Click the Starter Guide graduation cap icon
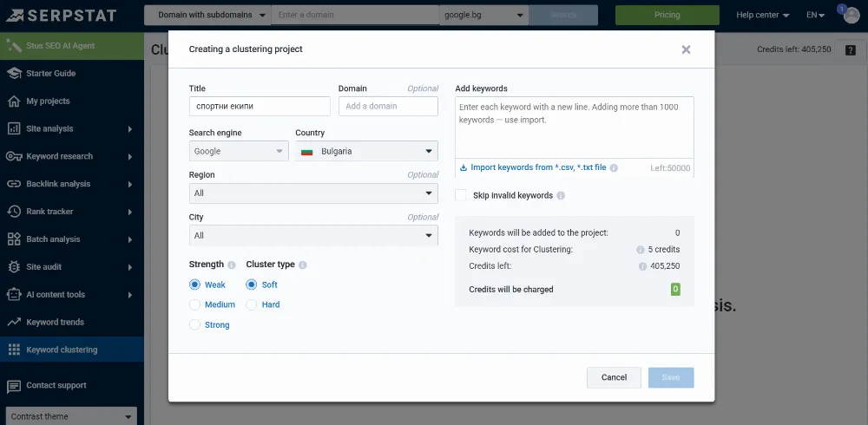Image resolution: width=868 pixels, height=425 pixels. point(14,73)
